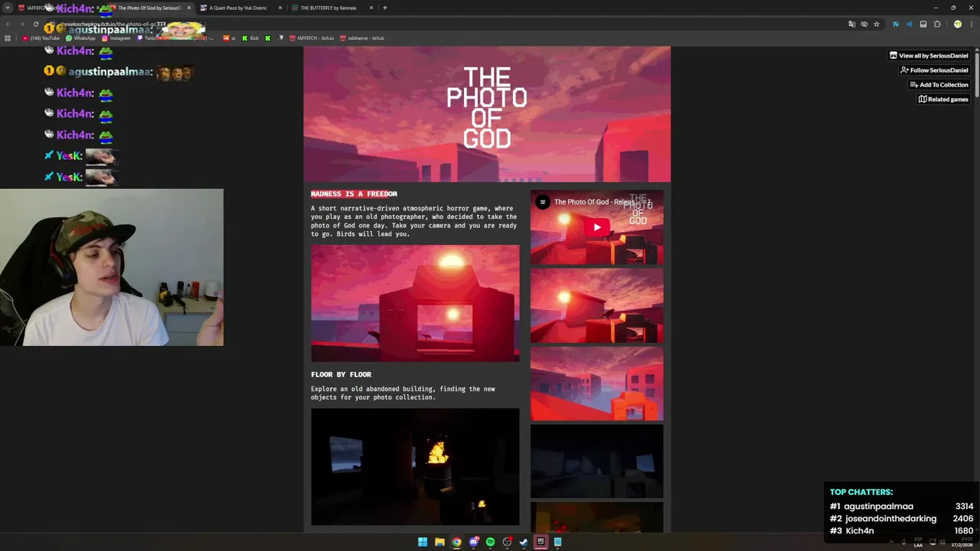This screenshot has width=980, height=551.
Task: Open the WhatsApp bookmark
Action: pos(81,37)
